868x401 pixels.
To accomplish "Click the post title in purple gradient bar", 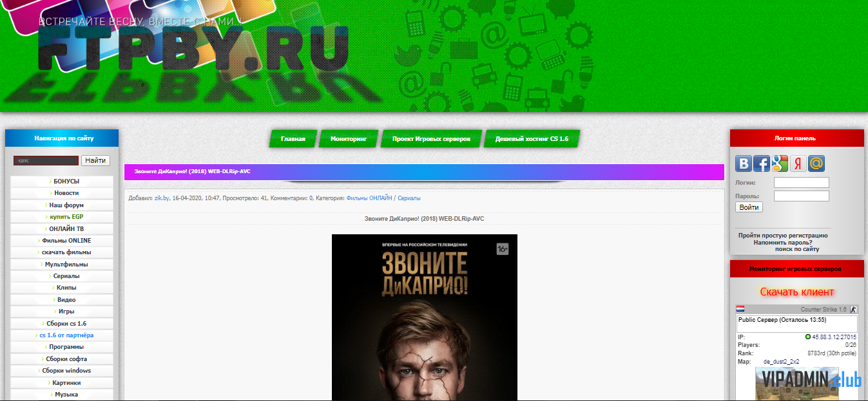I will 193,172.
